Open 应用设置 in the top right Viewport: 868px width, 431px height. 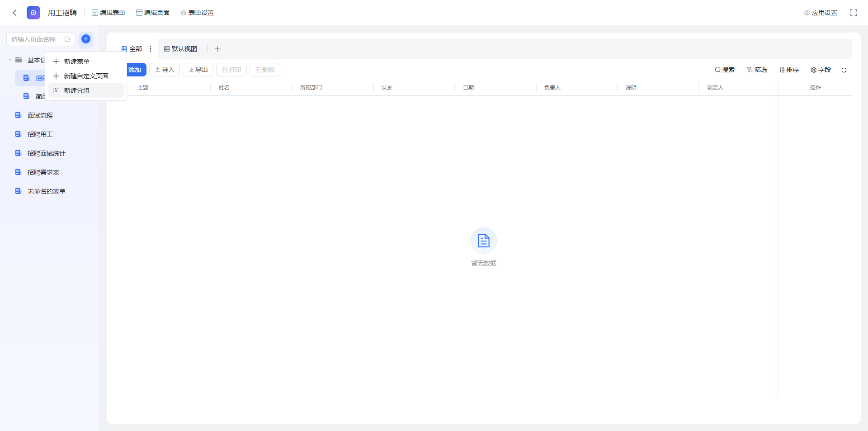pyautogui.click(x=821, y=13)
